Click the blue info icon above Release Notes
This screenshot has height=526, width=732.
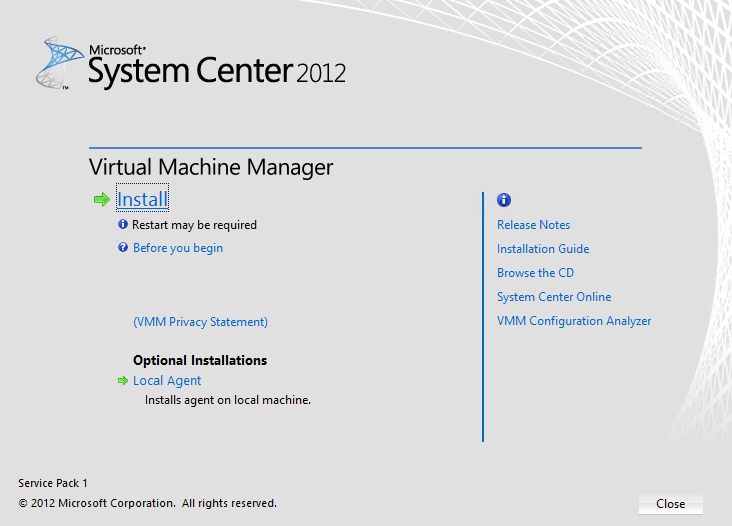point(504,200)
